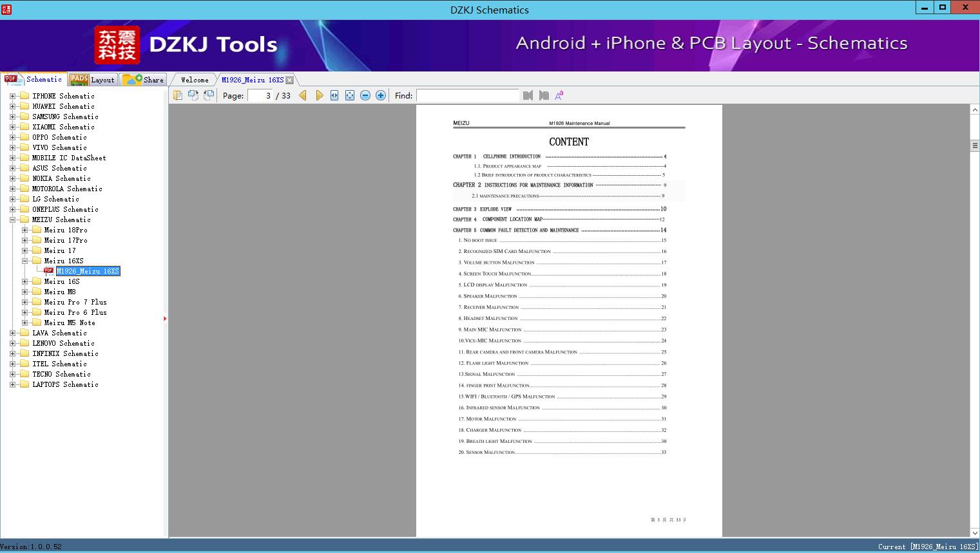Screen dimensions: 980x553
Task: Click the DZKJ logo in the banner
Action: coord(117,45)
